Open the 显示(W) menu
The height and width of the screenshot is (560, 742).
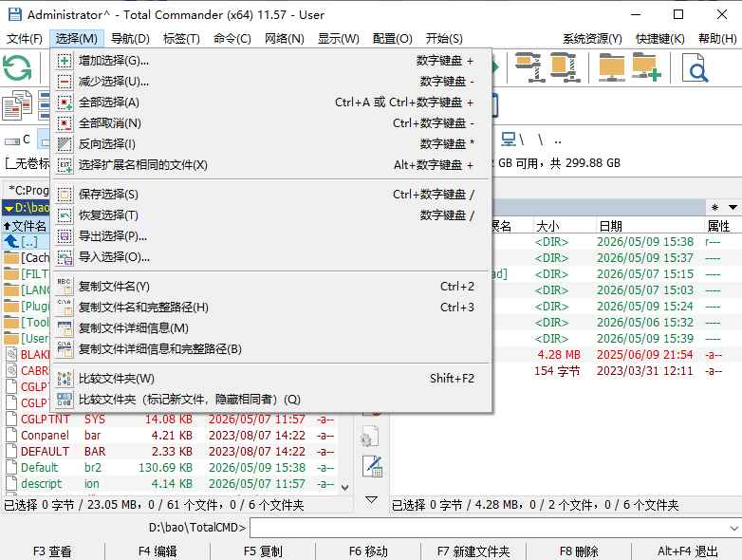pyautogui.click(x=339, y=38)
